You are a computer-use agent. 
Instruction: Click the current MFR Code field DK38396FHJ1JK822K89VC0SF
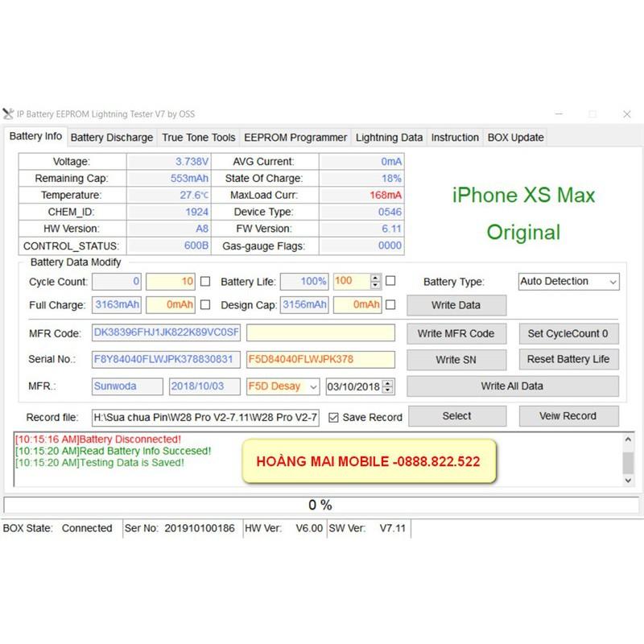coord(166,332)
